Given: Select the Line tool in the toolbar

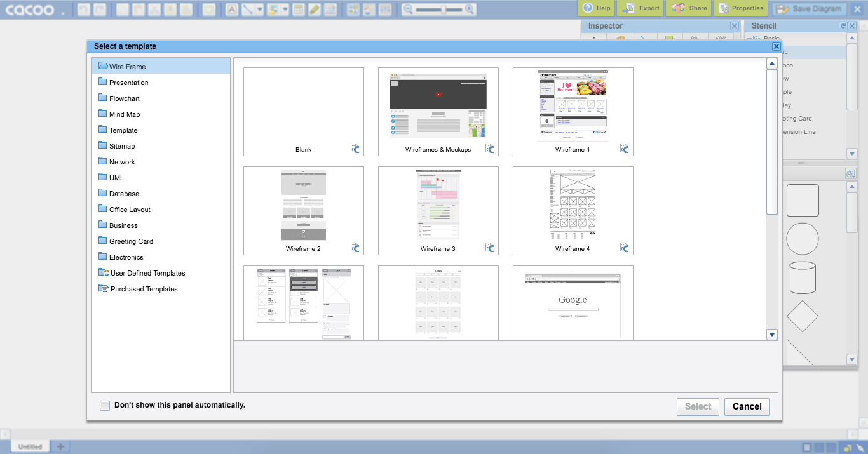Looking at the screenshot, I should 247,10.
